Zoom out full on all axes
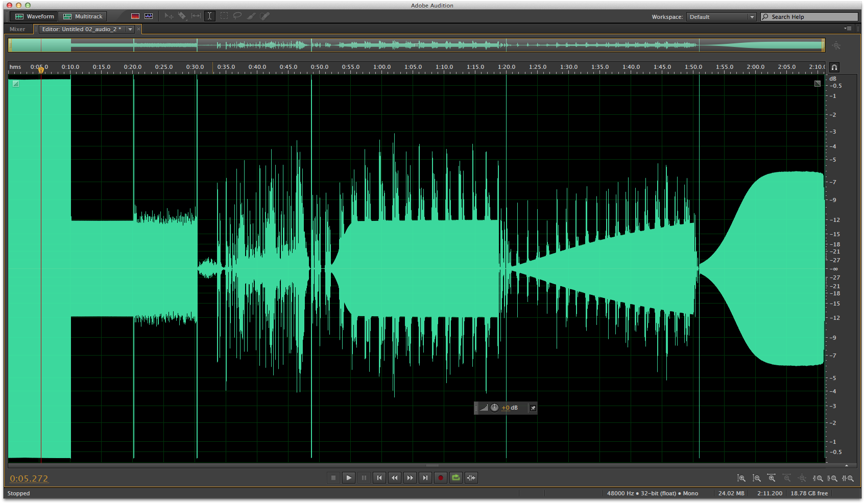The height and width of the screenshot is (504, 865). point(802,478)
